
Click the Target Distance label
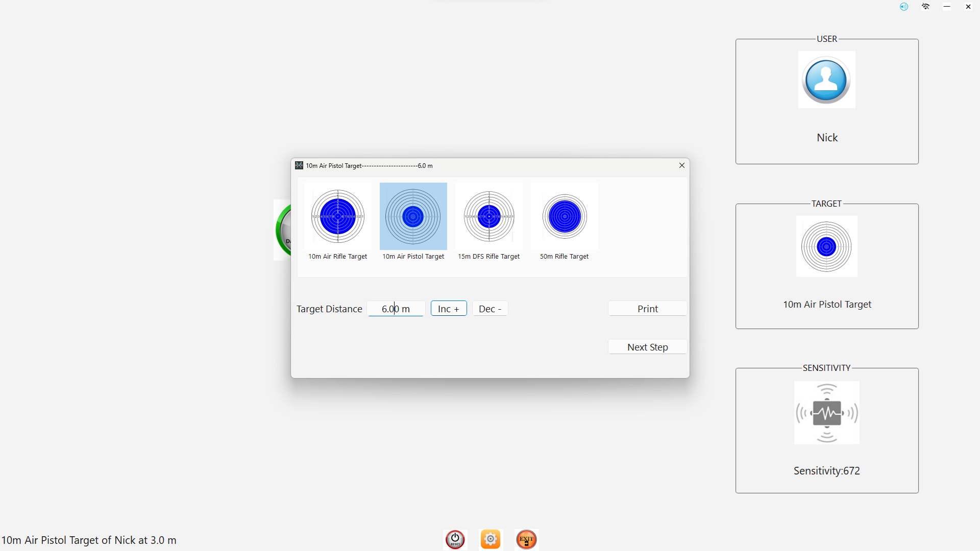pyautogui.click(x=329, y=309)
